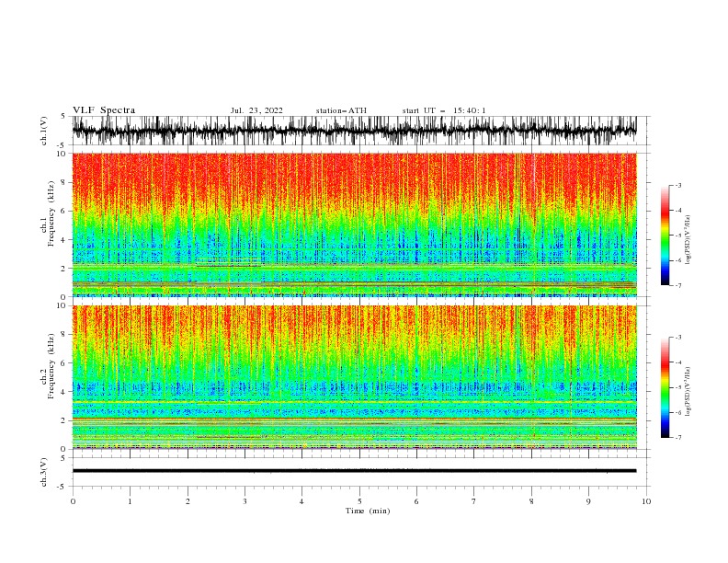This screenshot has height=563, width=728.
Task: Click the time axis tick label "10"
Action: tap(646, 501)
